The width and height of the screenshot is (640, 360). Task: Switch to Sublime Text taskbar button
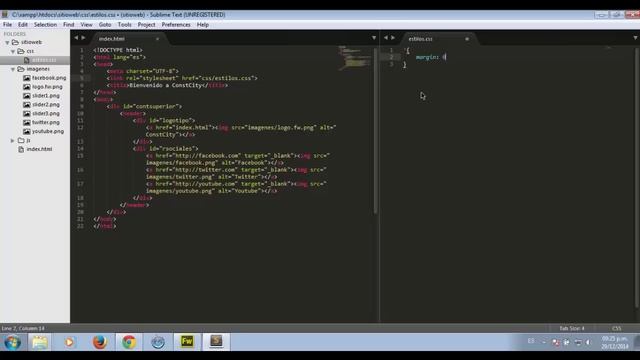(216, 342)
